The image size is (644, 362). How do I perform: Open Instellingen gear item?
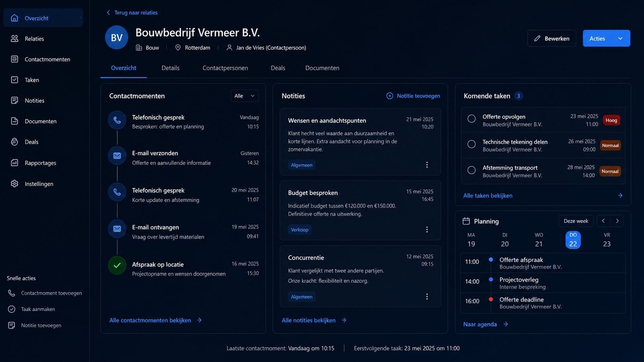tap(43, 184)
